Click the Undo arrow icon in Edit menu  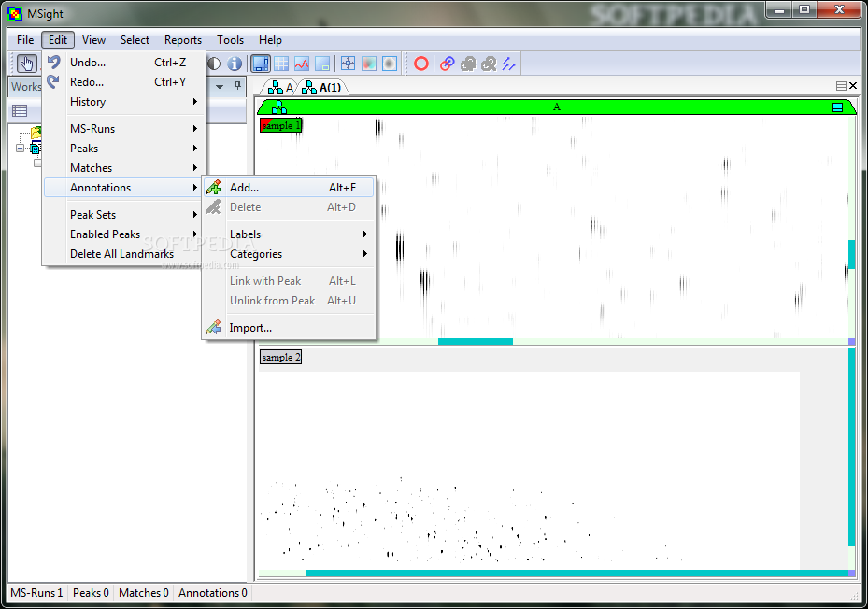pyautogui.click(x=53, y=62)
